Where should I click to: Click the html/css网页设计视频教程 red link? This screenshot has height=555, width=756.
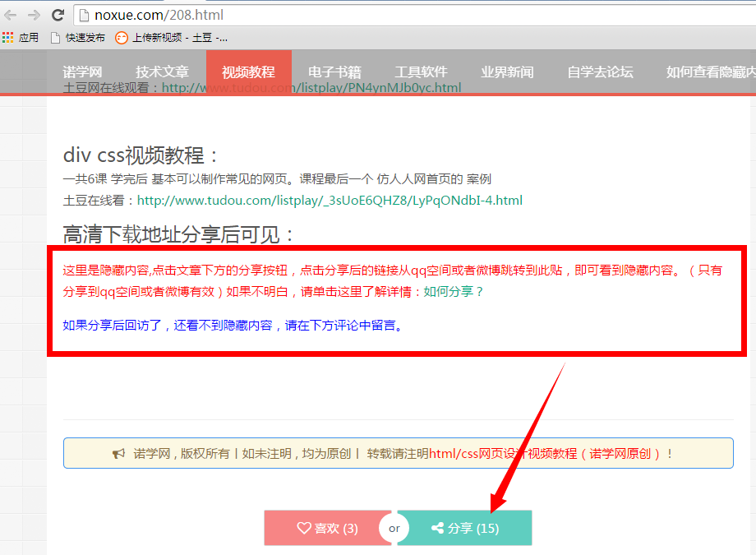pyautogui.click(x=545, y=454)
